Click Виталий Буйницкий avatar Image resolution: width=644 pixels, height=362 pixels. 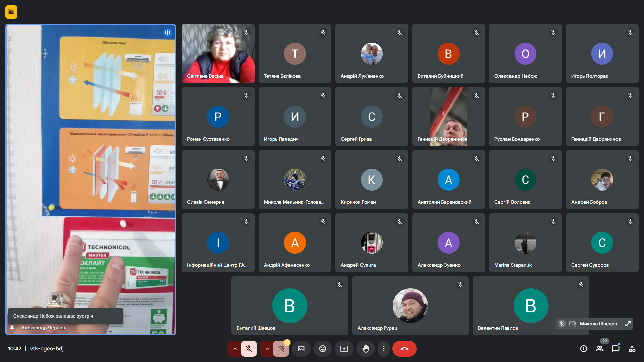(448, 54)
